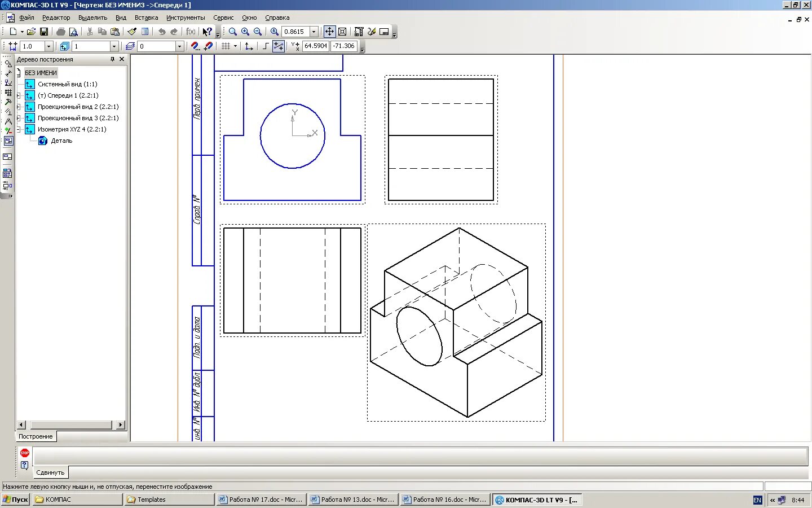Switch to Работа № 17.doc taskbar window

(x=261, y=500)
